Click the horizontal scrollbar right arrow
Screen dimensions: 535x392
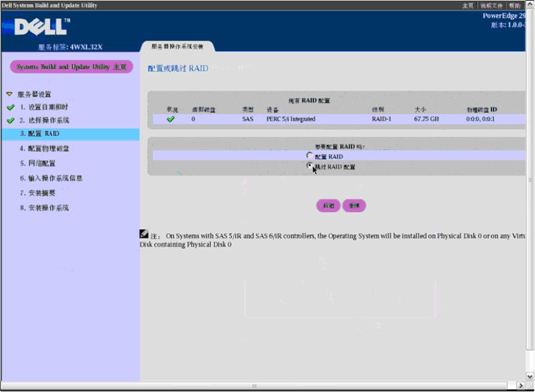click(x=521, y=385)
